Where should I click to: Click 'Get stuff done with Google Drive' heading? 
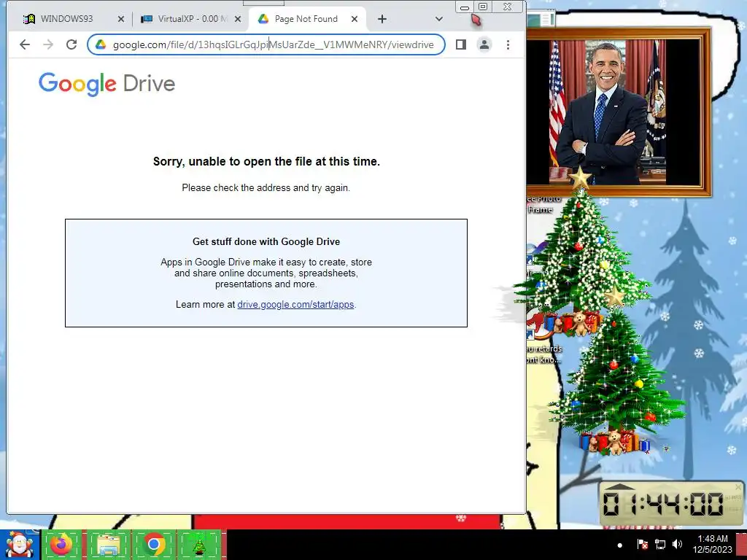point(266,242)
